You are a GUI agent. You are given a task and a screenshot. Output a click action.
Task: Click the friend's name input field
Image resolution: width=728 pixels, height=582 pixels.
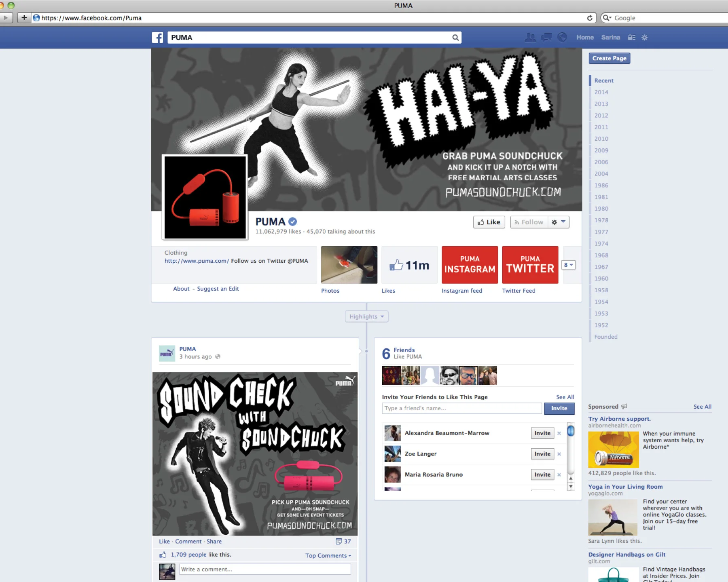[461, 408]
